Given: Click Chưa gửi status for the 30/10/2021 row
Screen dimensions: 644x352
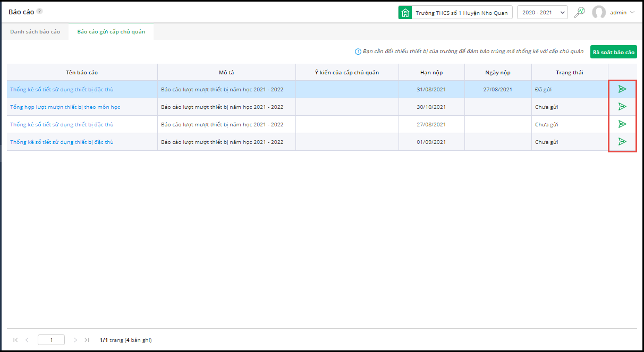Looking at the screenshot, I should [546, 107].
